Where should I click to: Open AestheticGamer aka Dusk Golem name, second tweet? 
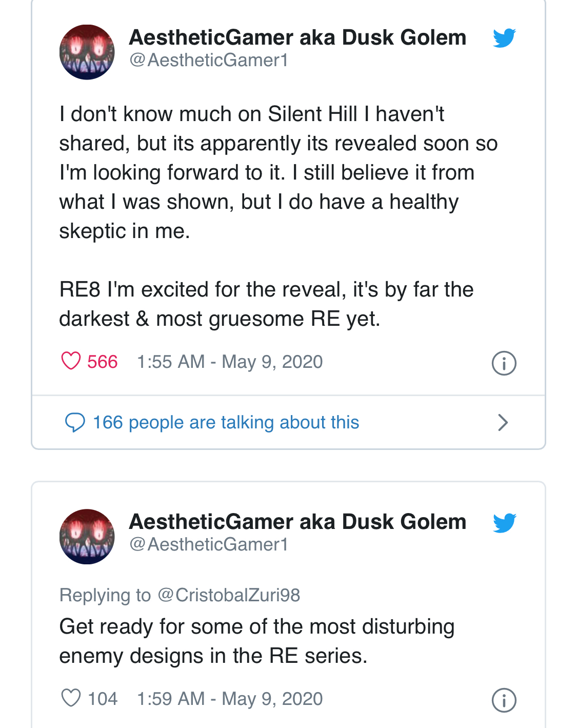297,522
